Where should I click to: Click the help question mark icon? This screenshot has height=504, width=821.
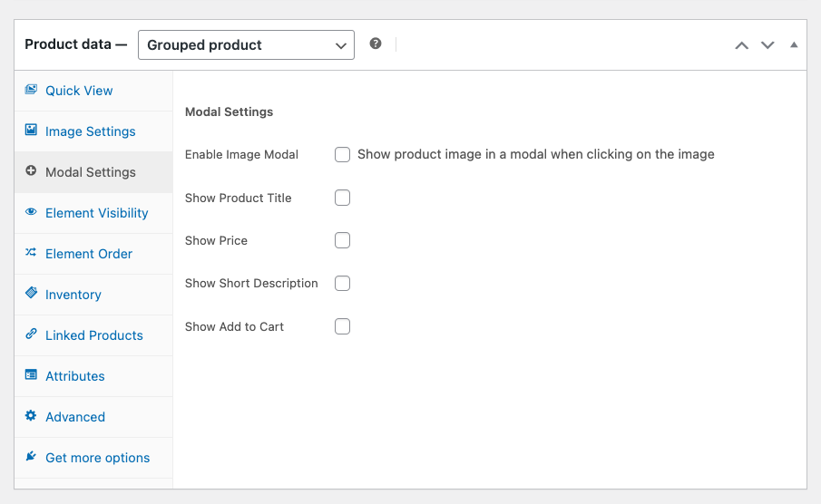[x=376, y=44]
